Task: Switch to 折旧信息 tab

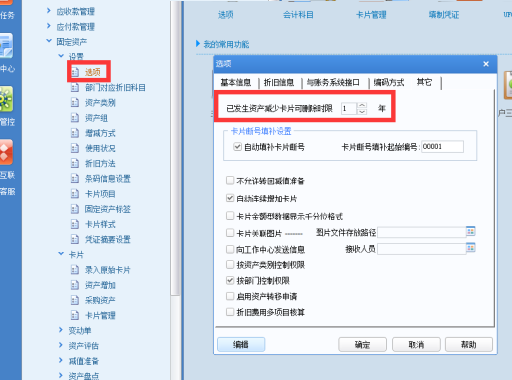Action: (x=279, y=82)
